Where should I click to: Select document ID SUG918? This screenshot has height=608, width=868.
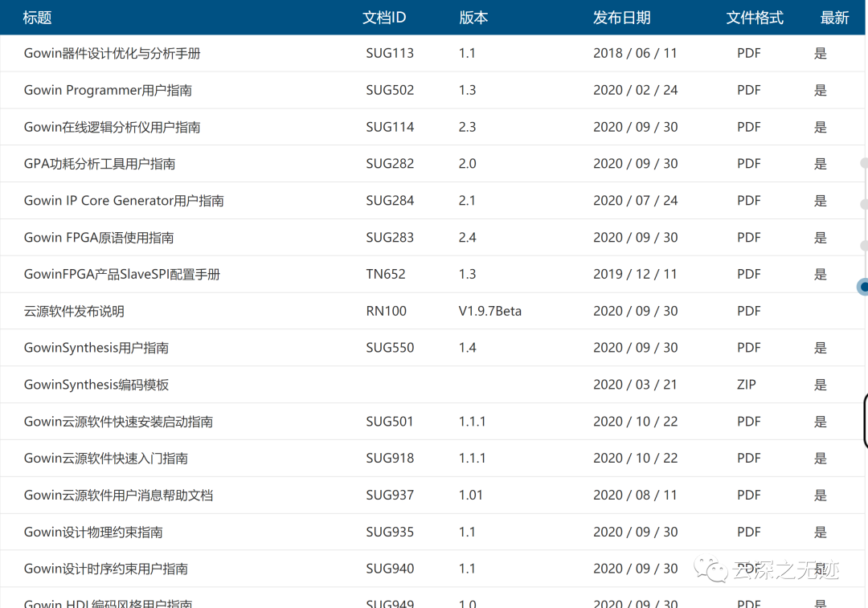390,458
